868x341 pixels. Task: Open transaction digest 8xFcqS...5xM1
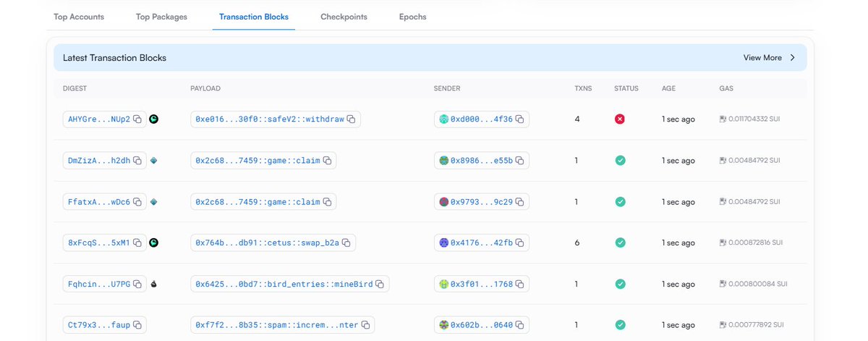pos(99,243)
